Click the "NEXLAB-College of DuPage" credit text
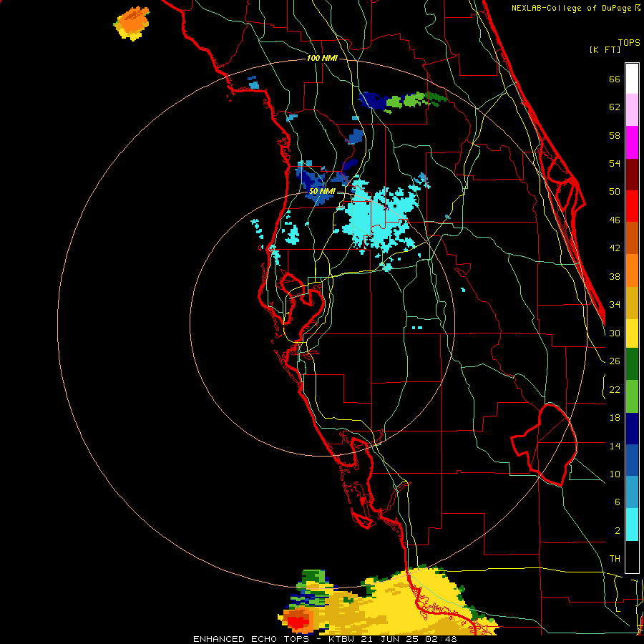This screenshot has width=644, height=644. (572, 8)
